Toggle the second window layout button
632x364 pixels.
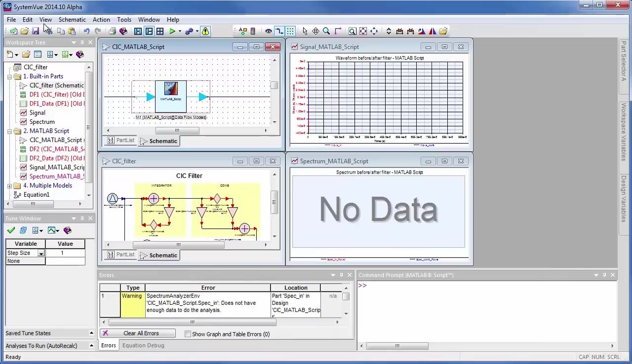pos(149,31)
